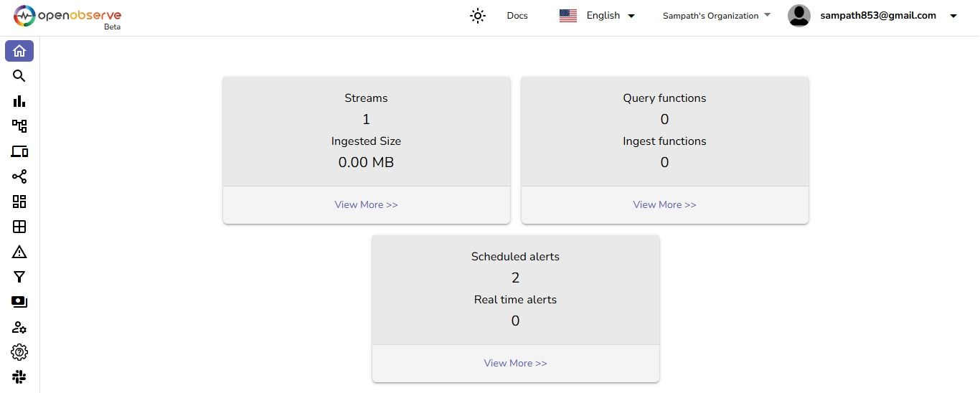980x393 pixels.
Task: Open Logs search magnifier icon
Action: pos(19,76)
